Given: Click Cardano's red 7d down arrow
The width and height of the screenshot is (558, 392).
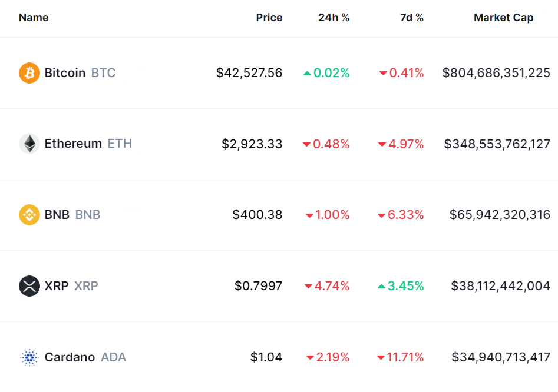Looking at the screenshot, I should coord(381,358).
